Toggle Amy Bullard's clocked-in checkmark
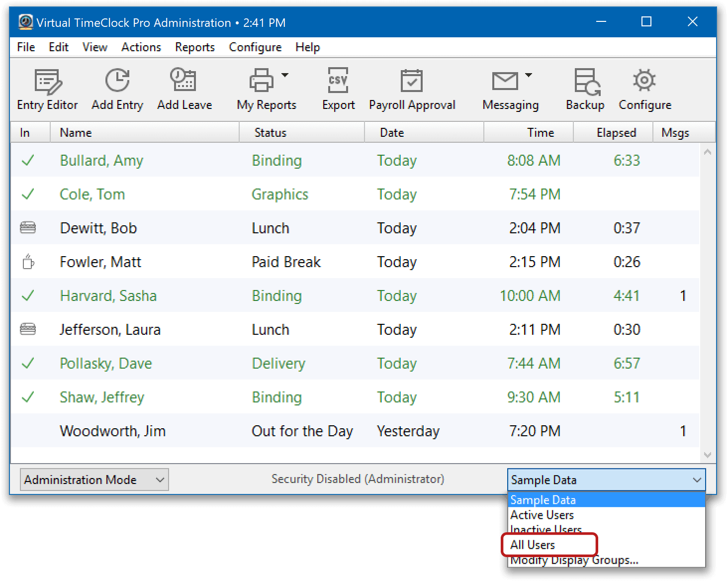Viewport: 728px width, 581px height. coord(28,160)
